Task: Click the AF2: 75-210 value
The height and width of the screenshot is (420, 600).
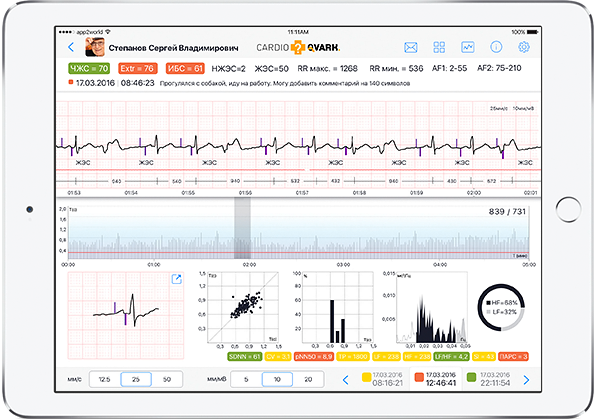Action: (x=499, y=68)
